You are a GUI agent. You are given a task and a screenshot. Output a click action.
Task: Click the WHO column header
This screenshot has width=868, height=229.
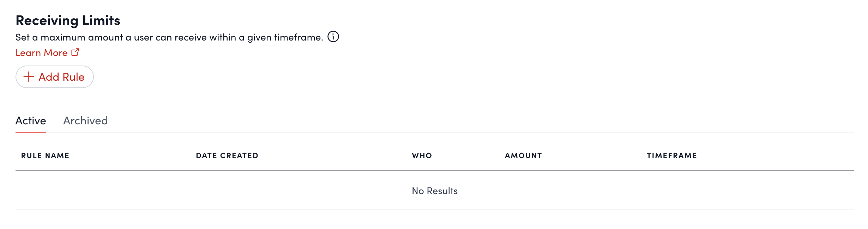coord(422,156)
